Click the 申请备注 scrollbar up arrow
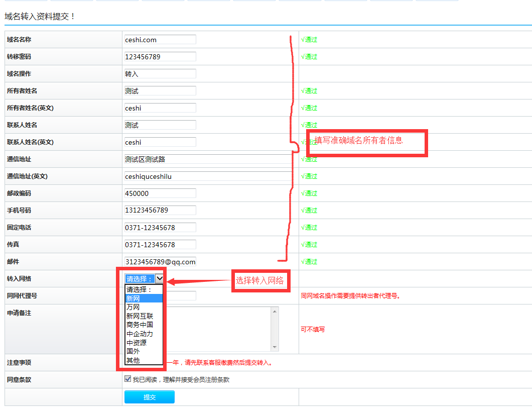 click(275, 312)
